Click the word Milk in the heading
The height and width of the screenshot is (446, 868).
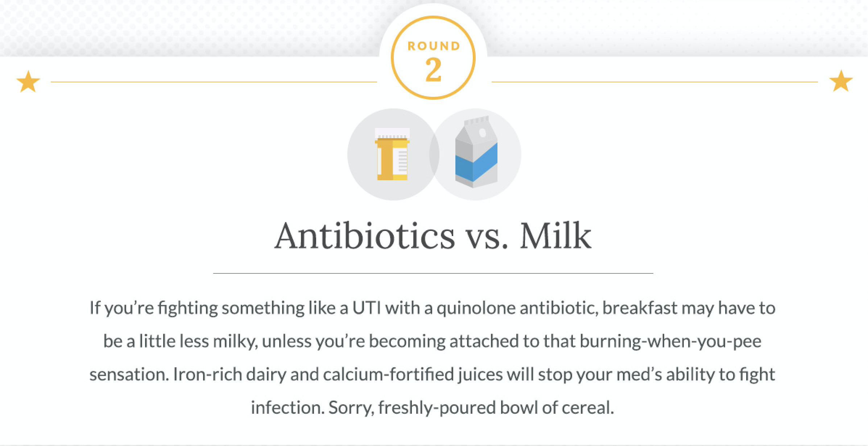click(555, 236)
